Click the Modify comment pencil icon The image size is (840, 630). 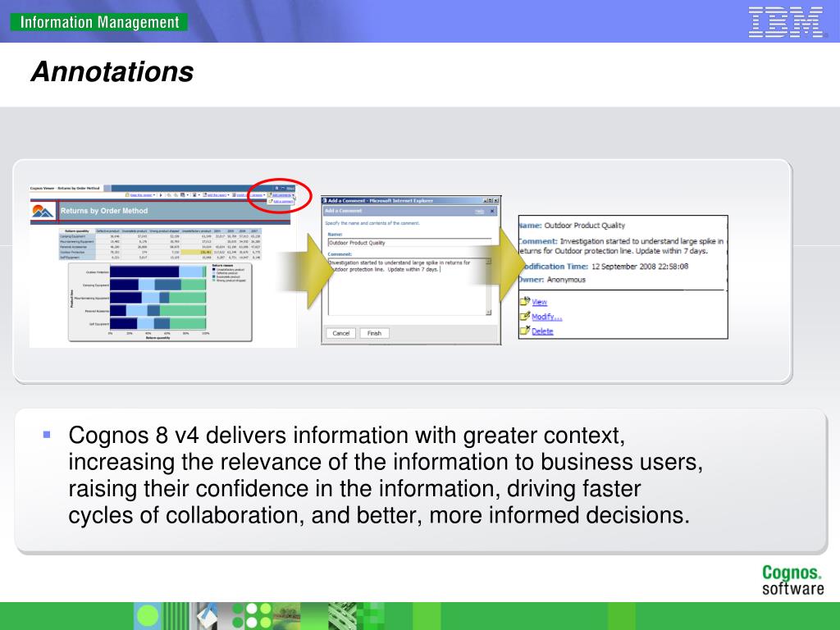click(525, 316)
